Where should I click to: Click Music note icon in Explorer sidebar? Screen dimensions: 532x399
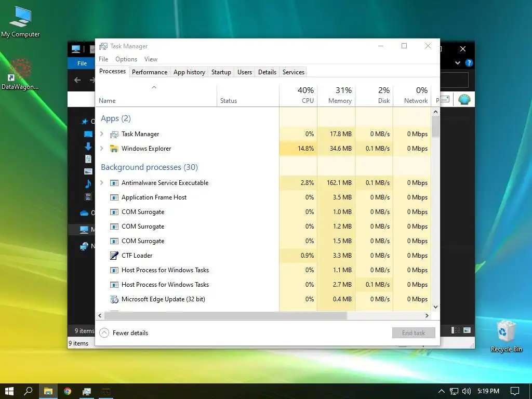[88, 183]
